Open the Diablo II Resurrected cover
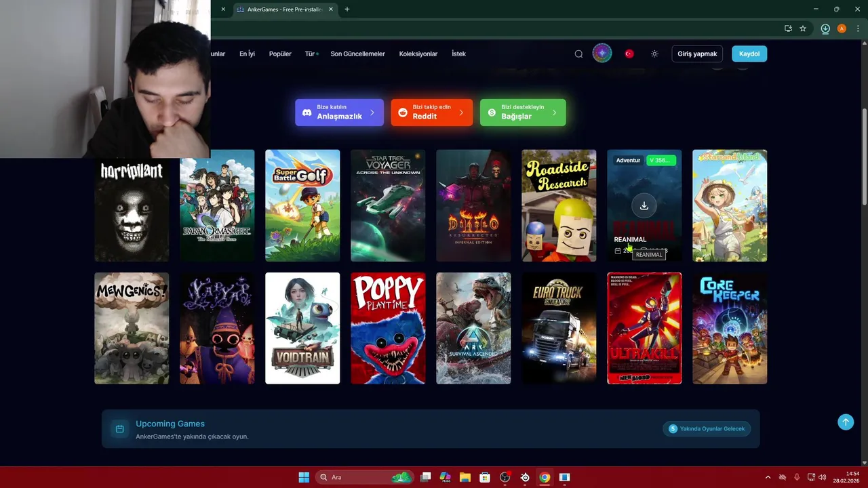The image size is (868, 488). tap(473, 205)
